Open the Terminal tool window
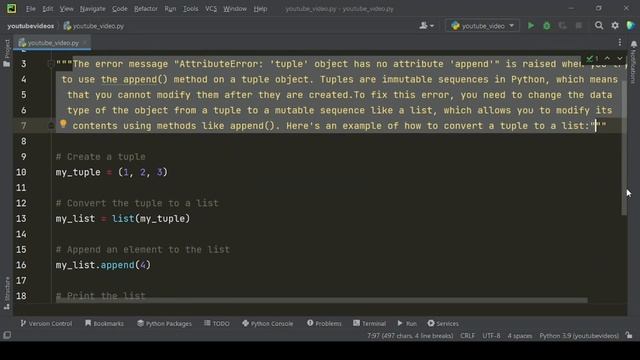The width and height of the screenshot is (640, 360). coord(369,323)
